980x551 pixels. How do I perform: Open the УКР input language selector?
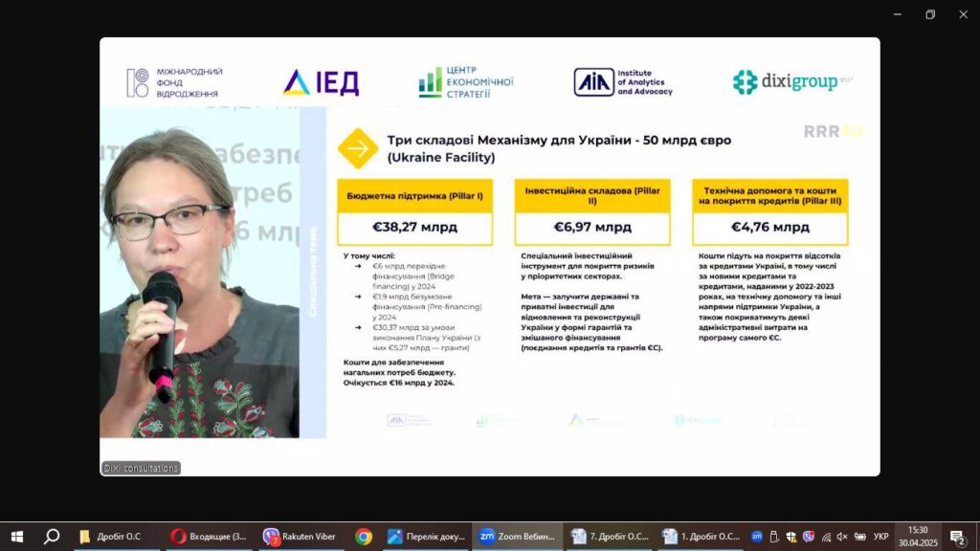[880, 537]
